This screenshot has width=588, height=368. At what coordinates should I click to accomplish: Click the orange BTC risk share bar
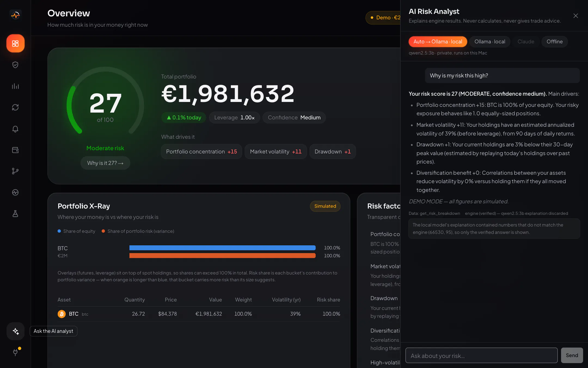222,256
